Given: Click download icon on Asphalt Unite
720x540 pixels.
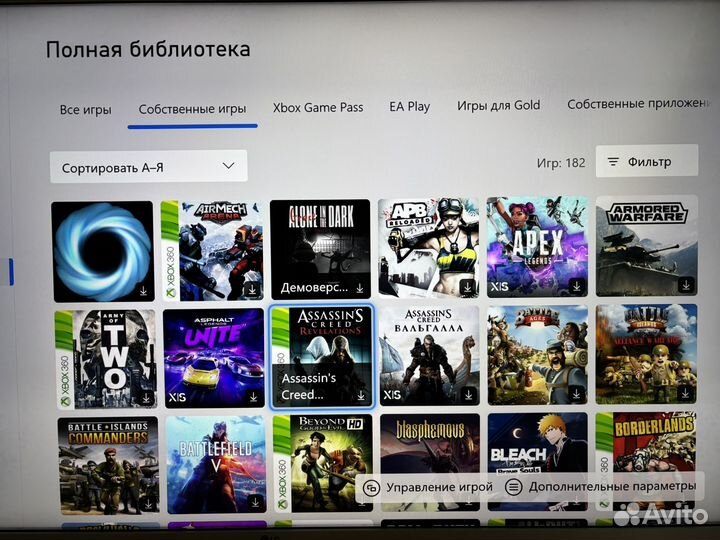Looking at the screenshot, I should tap(253, 397).
